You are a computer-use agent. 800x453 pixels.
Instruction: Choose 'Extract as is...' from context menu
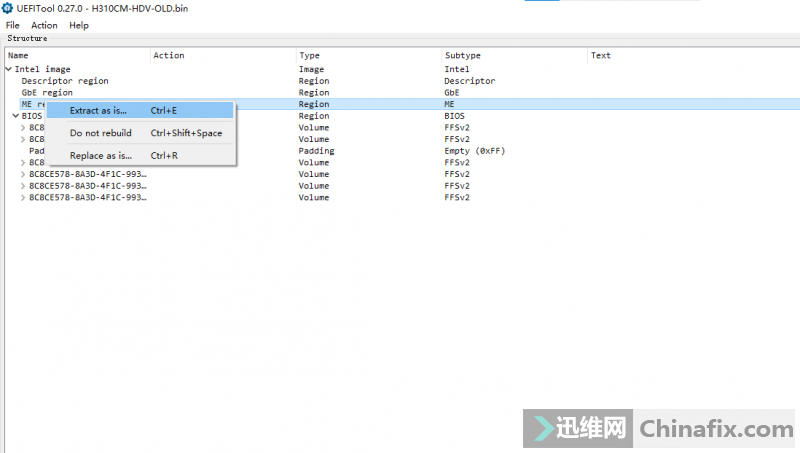point(140,110)
